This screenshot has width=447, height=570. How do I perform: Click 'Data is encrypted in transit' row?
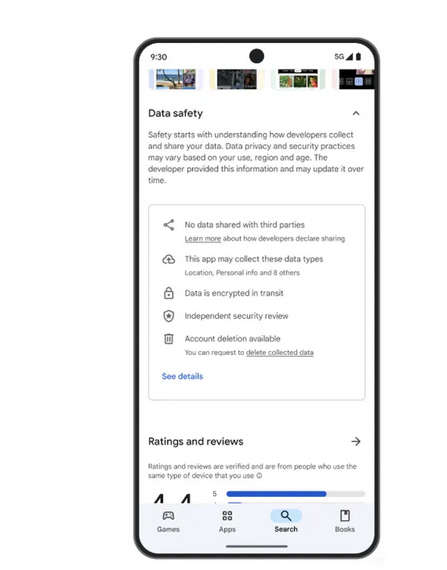(x=234, y=293)
